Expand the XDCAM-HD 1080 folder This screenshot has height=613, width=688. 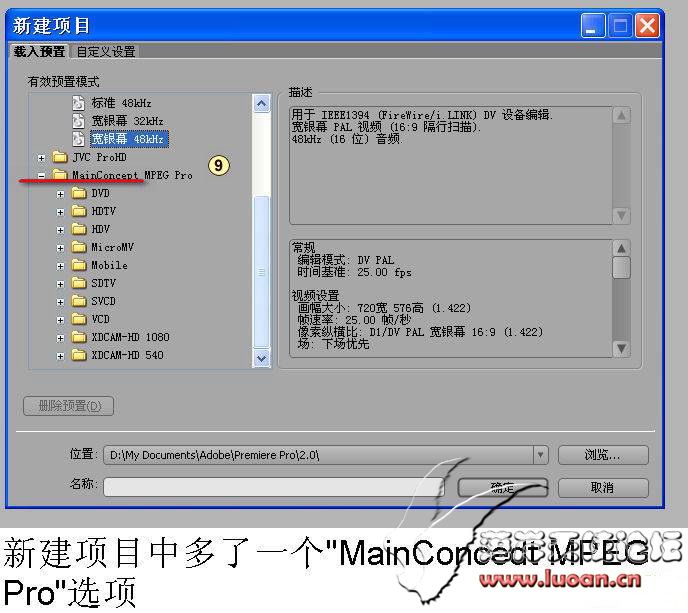[x=61, y=338]
